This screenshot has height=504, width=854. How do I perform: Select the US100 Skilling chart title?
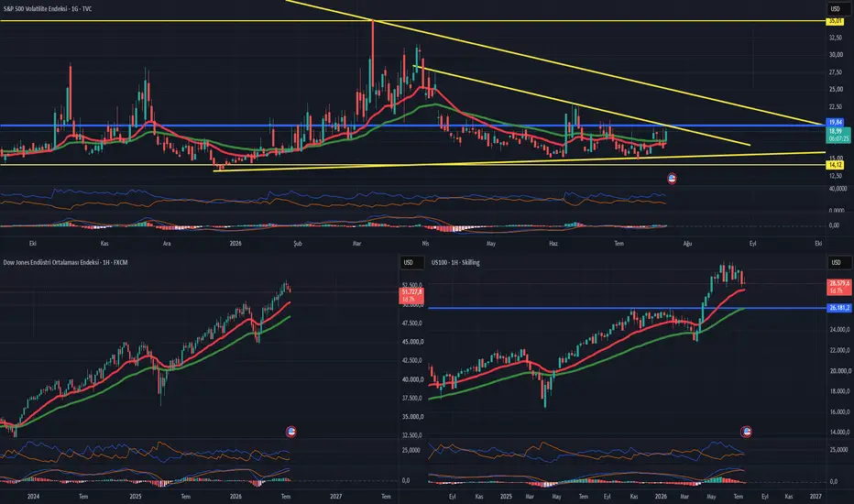[x=455, y=263]
